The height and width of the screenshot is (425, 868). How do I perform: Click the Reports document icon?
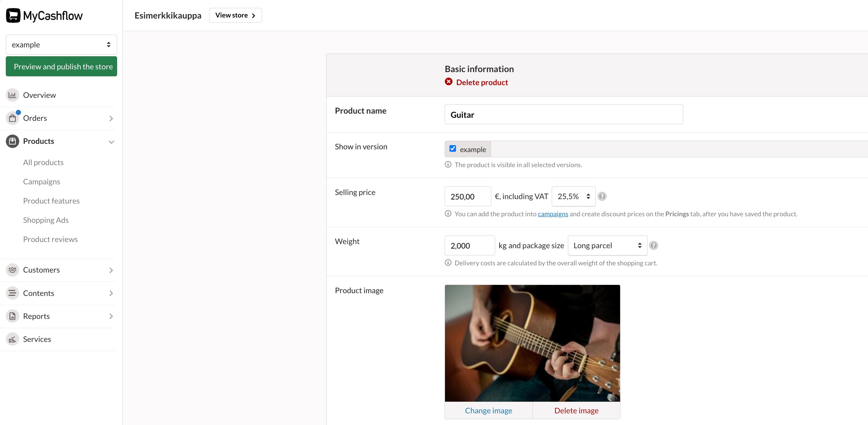pos(12,316)
